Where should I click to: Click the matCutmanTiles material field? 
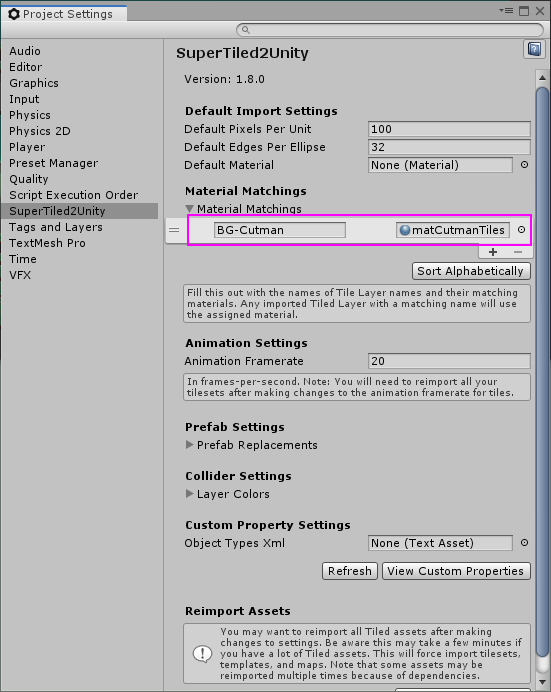pos(453,230)
